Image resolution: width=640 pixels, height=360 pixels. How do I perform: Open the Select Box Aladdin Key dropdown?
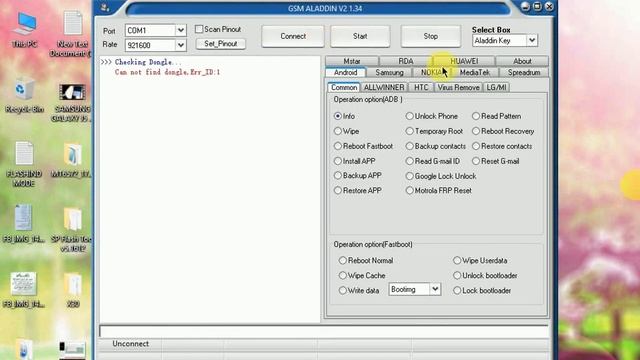click(x=531, y=40)
